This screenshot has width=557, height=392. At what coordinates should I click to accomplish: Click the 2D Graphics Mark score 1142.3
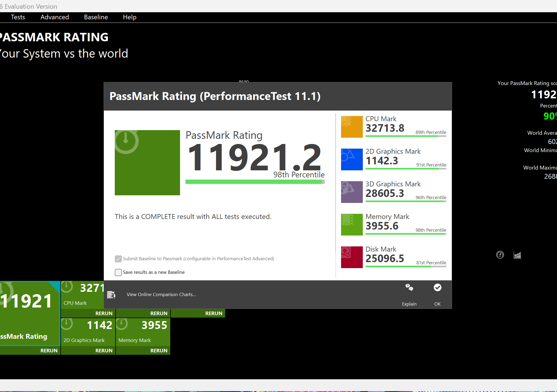coord(382,161)
